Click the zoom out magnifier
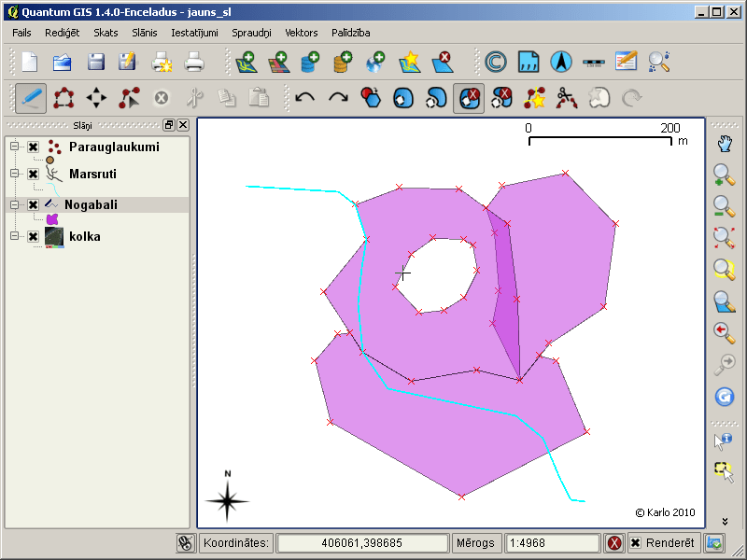 [725, 206]
